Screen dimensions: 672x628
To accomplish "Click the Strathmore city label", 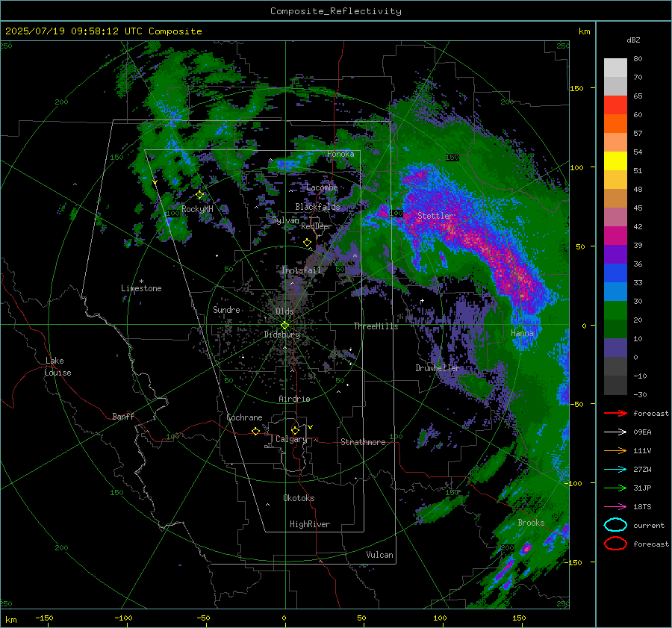I will (363, 442).
